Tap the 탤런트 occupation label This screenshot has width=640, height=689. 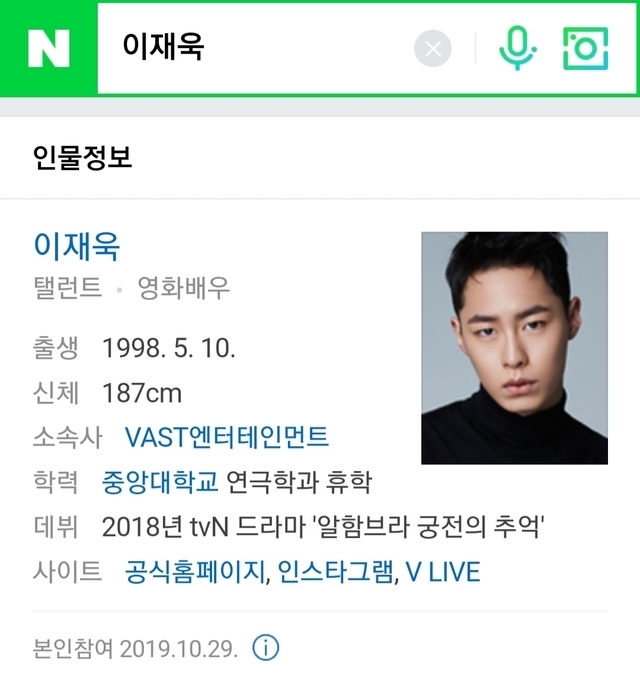pos(68,288)
